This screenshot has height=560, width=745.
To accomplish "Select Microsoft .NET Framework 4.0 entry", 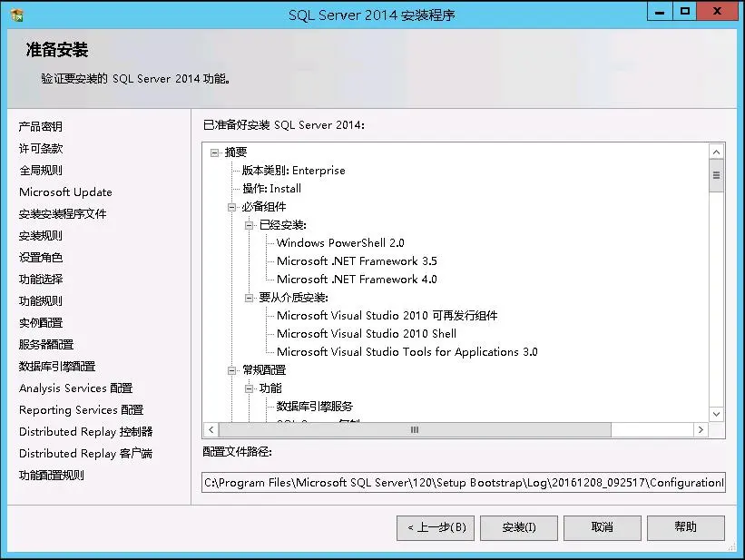I will 357,279.
